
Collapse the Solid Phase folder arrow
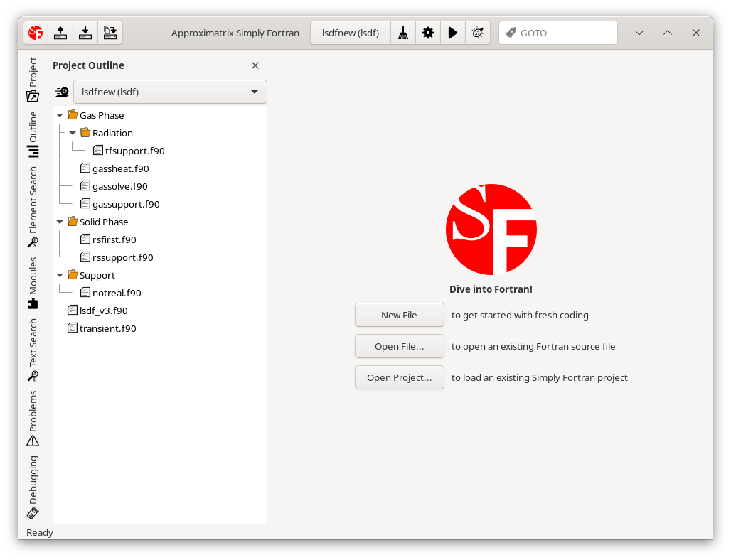pos(60,222)
